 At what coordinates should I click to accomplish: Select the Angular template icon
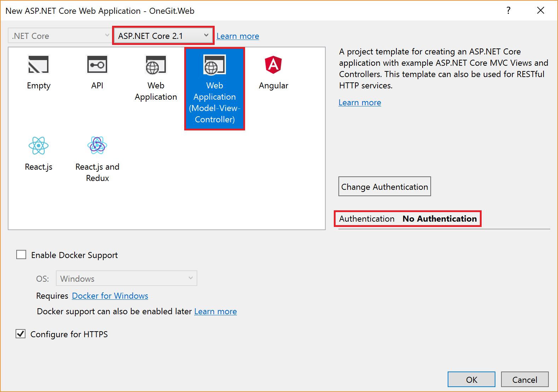point(273,65)
